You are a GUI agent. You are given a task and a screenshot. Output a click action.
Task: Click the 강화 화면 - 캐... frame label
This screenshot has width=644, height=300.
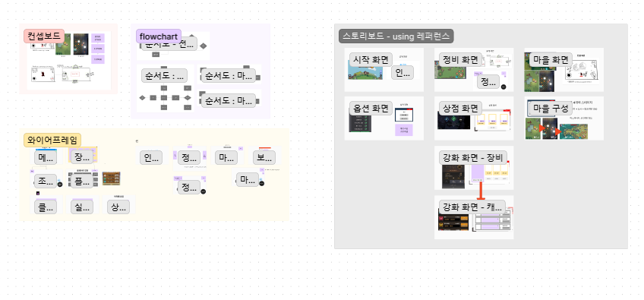[x=472, y=207]
